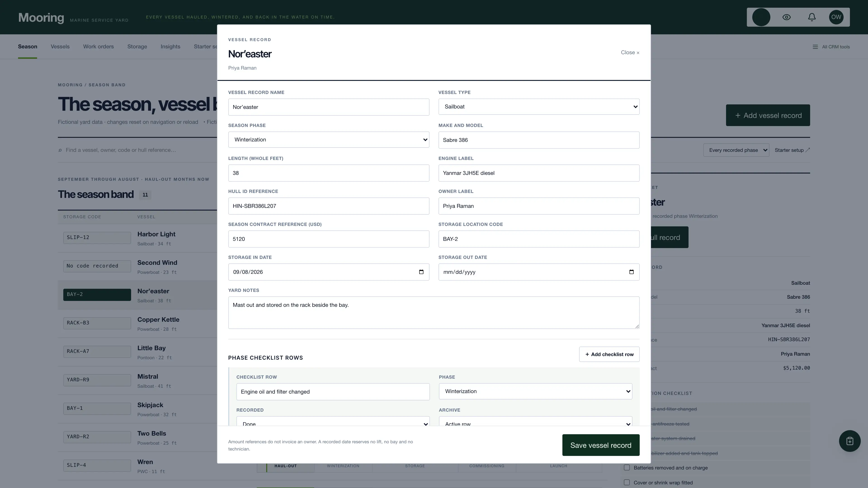Click the Checklist Row text field

[333, 392]
